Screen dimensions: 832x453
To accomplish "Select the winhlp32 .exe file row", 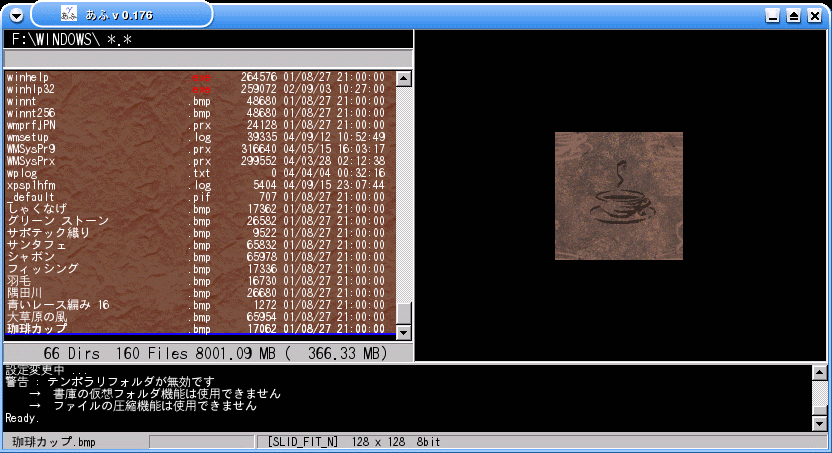I will coord(200,89).
